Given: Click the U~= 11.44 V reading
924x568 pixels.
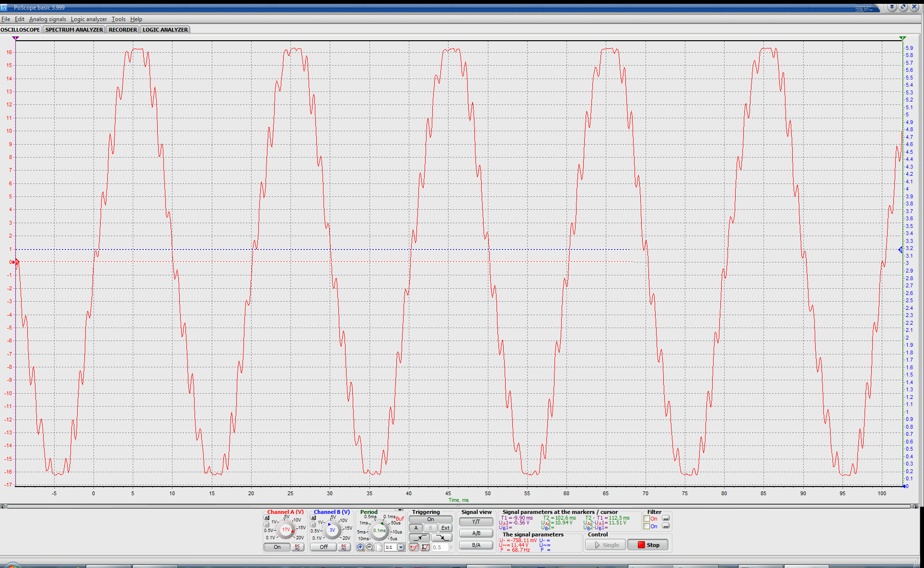Looking at the screenshot, I should coord(514,545).
